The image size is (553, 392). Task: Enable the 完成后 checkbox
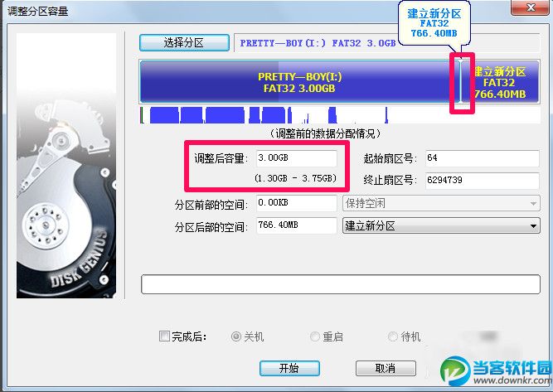tap(164, 336)
